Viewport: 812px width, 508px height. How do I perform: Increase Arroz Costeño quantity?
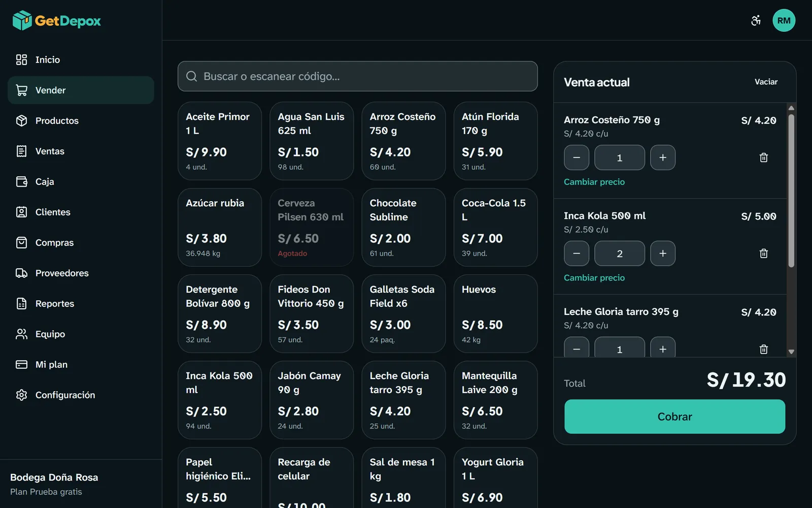click(x=663, y=157)
